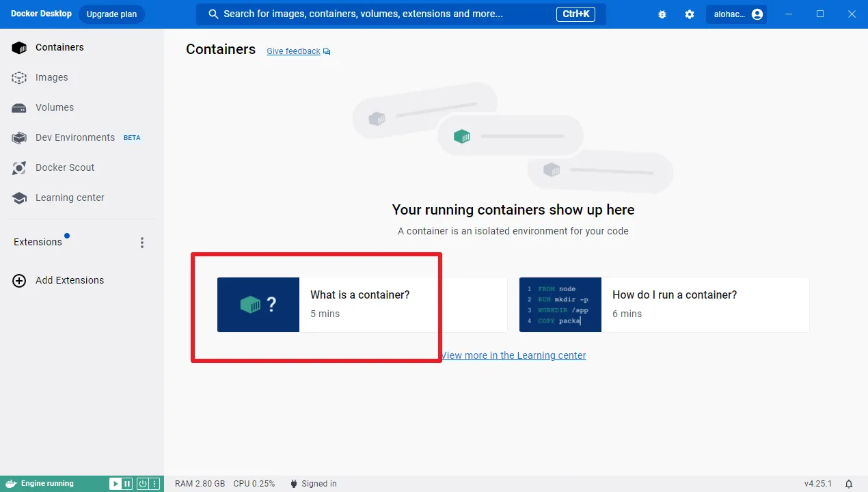868x492 pixels.
Task: Click the Extensions section heading
Action: (x=38, y=242)
